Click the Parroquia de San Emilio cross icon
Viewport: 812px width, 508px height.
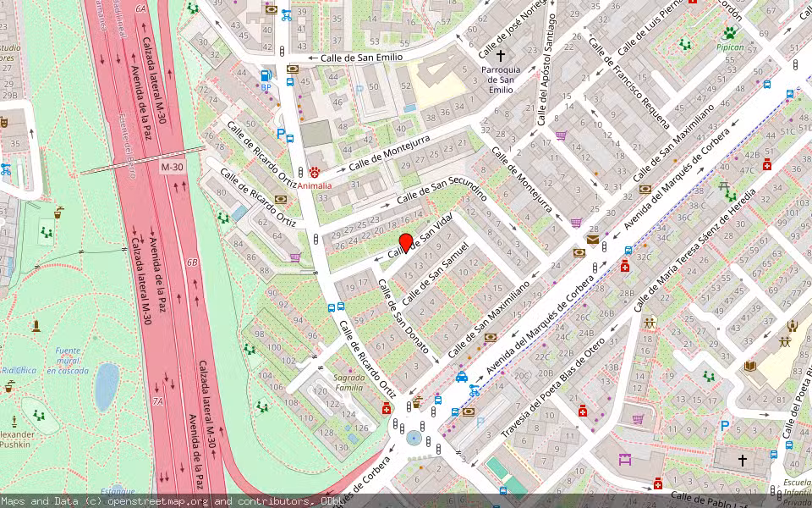(500, 55)
